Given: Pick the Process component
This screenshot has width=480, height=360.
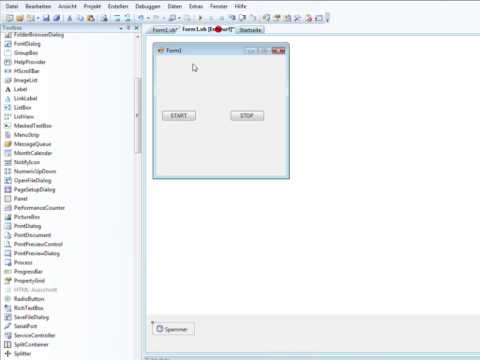Looking at the screenshot, I should click(x=23, y=262).
